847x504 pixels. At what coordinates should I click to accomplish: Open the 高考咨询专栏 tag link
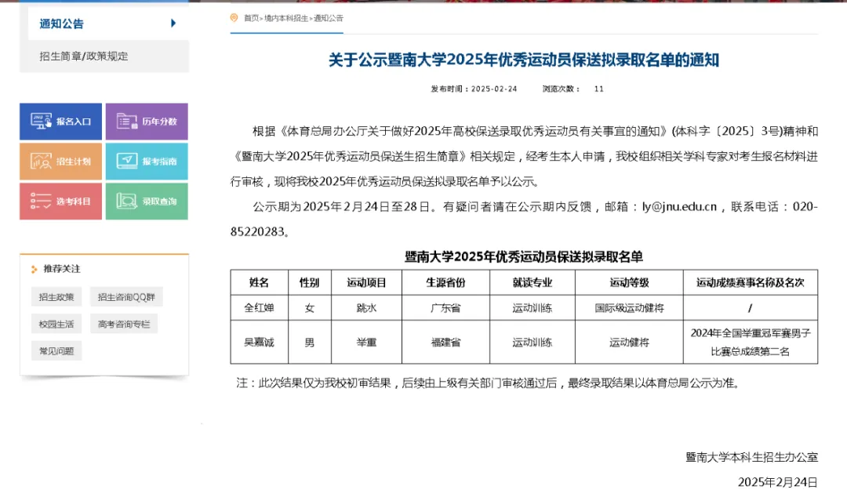(124, 324)
